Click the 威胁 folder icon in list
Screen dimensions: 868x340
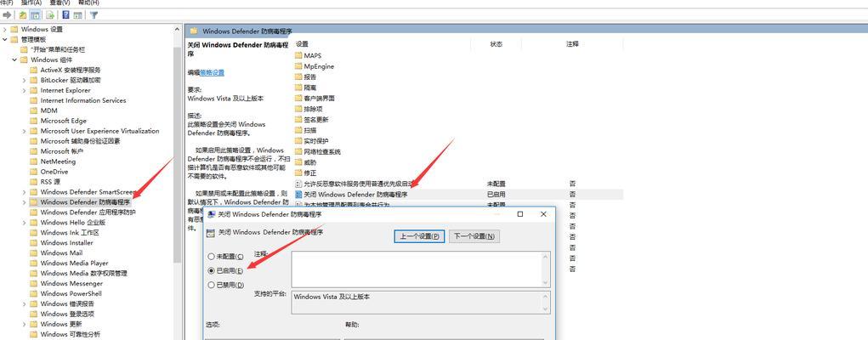point(299,162)
